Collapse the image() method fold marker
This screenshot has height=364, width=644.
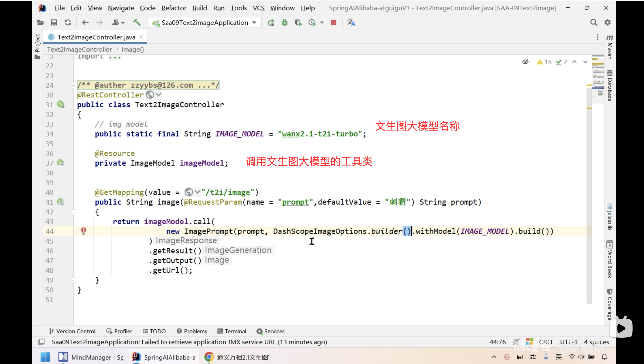tap(74, 212)
